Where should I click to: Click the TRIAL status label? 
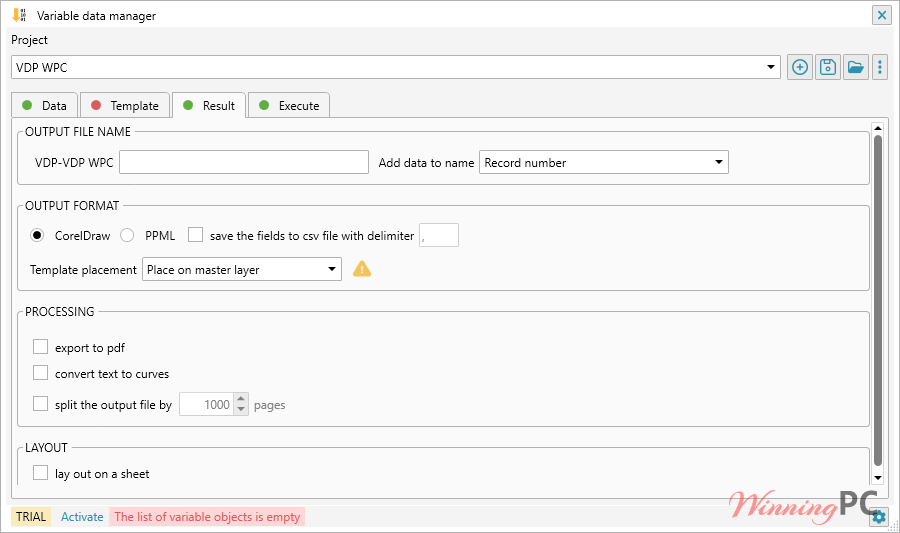coord(31,517)
